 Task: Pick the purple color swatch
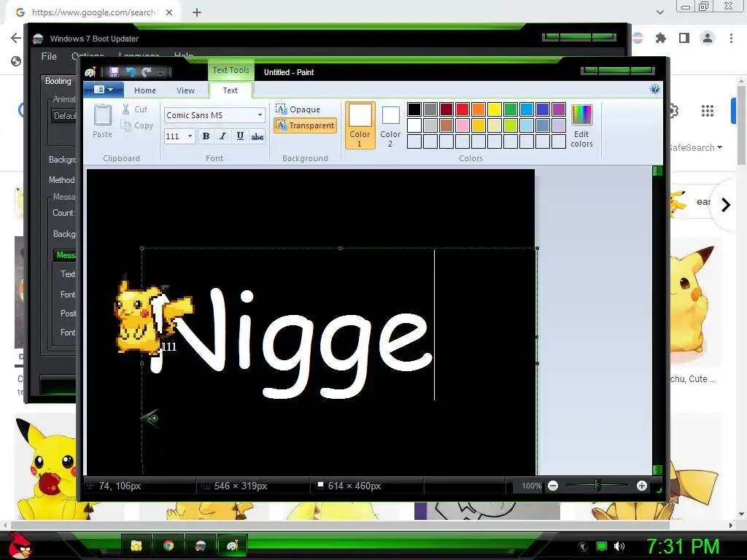point(558,109)
